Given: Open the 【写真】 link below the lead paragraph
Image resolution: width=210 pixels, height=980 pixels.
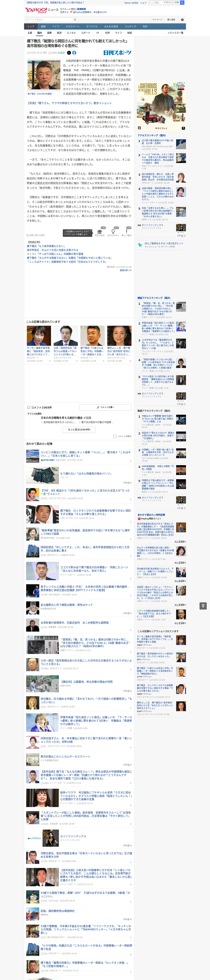Looking at the screenshot, I should 69,103.
